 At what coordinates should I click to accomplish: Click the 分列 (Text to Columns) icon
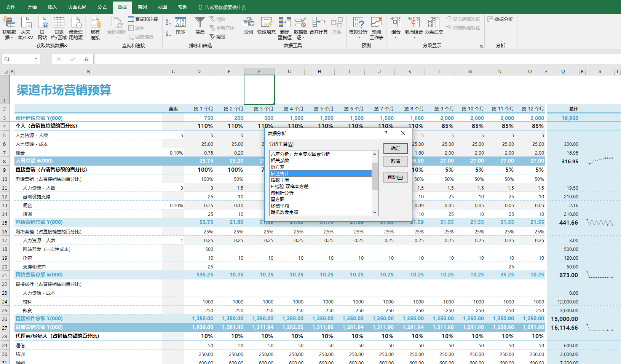pyautogui.click(x=248, y=26)
